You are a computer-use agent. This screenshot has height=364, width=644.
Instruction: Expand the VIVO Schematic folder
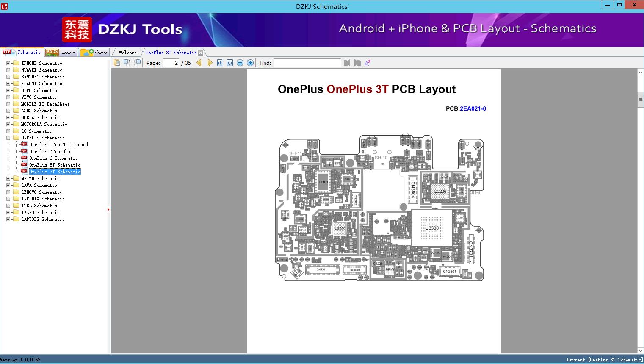(8, 97)
